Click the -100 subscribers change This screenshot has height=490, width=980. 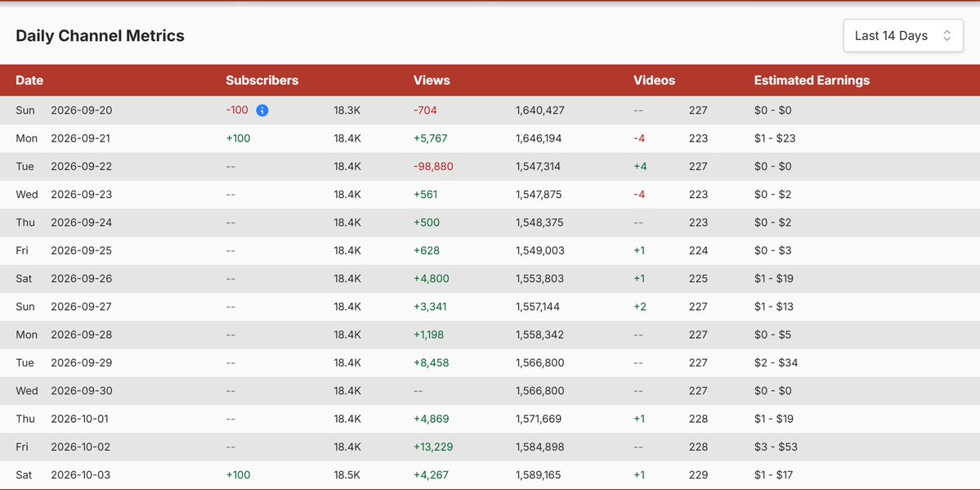(x=237, y=110)
